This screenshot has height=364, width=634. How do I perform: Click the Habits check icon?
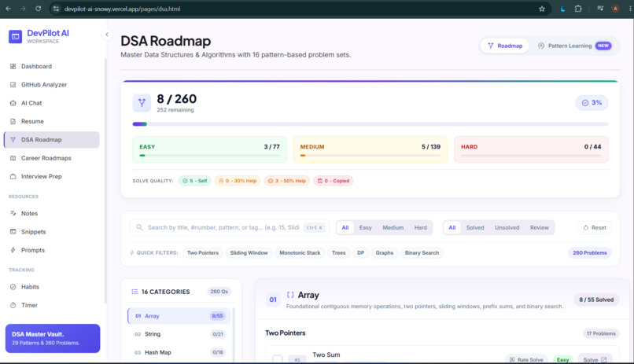13,287
